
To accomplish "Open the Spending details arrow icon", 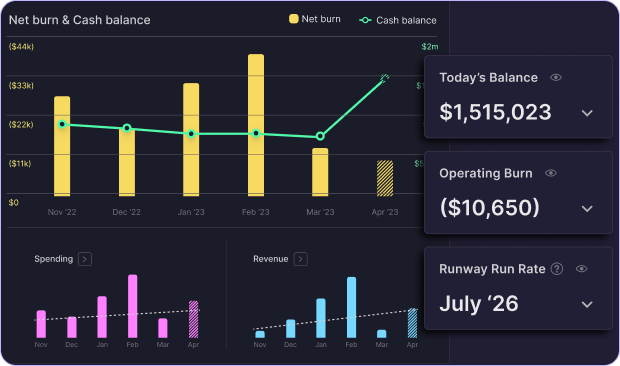I will [85, 259].
